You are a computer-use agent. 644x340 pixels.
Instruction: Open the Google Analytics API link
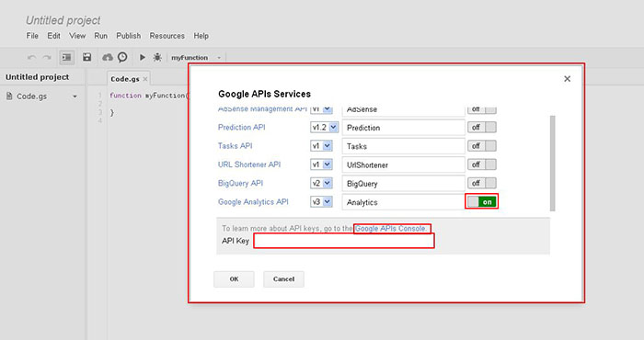tap(253, 202)
